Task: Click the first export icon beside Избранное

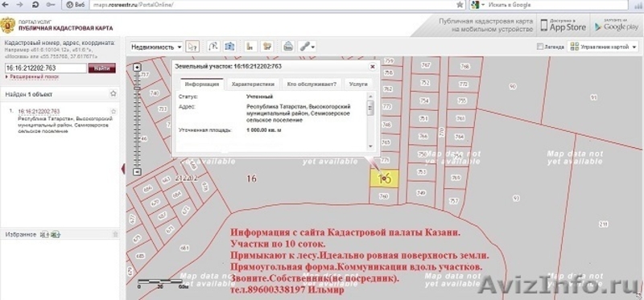Action: tap(45, 234)
